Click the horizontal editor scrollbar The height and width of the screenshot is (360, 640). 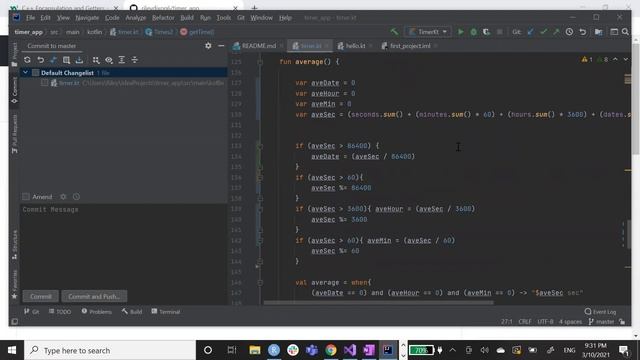(x=378, y=303)
